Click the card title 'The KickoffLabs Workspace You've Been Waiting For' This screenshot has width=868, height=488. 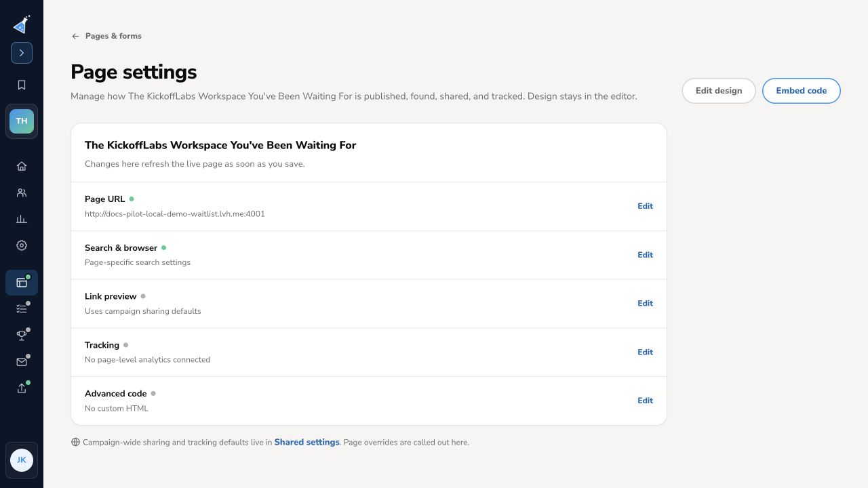click(220, 145)
